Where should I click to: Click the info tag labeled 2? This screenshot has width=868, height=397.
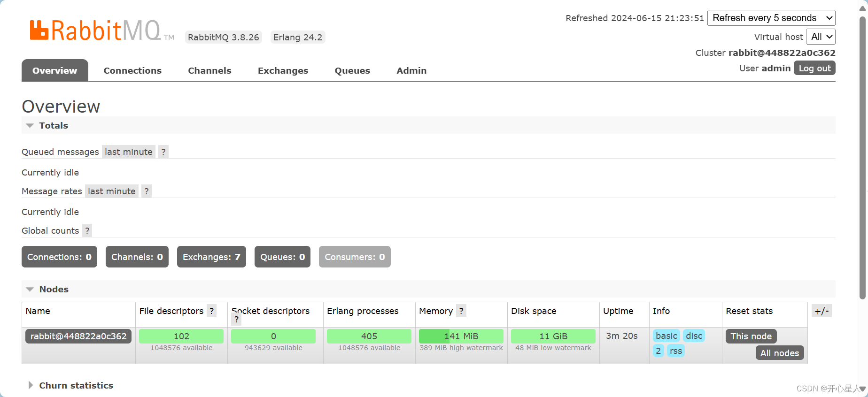click(659, 351)
